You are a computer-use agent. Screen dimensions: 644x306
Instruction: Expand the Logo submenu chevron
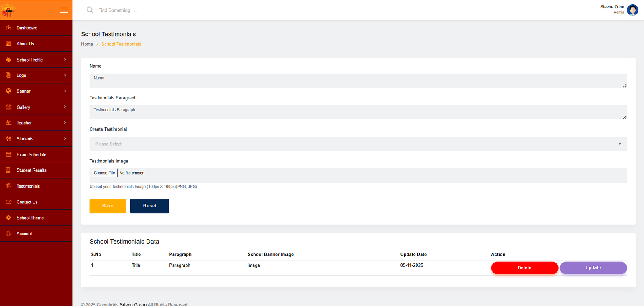65,75
